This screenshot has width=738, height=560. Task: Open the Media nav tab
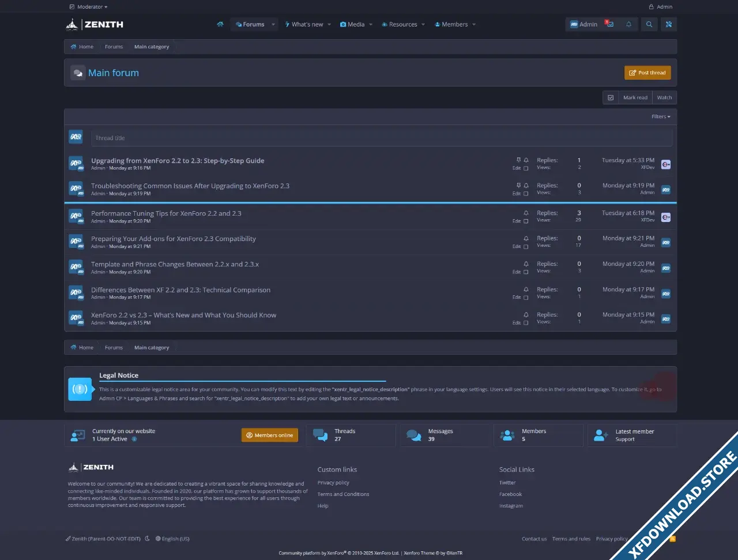[352, 24]
